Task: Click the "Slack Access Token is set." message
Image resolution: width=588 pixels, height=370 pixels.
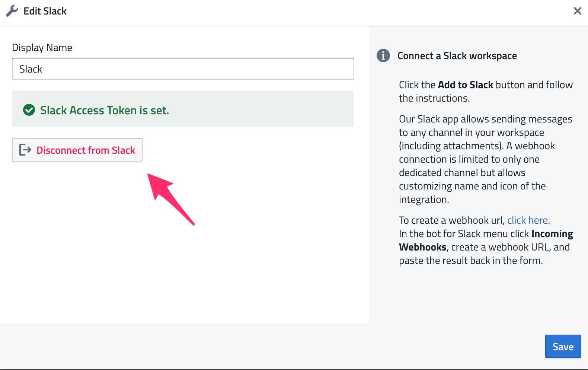Action: click(x=105, y=111)
